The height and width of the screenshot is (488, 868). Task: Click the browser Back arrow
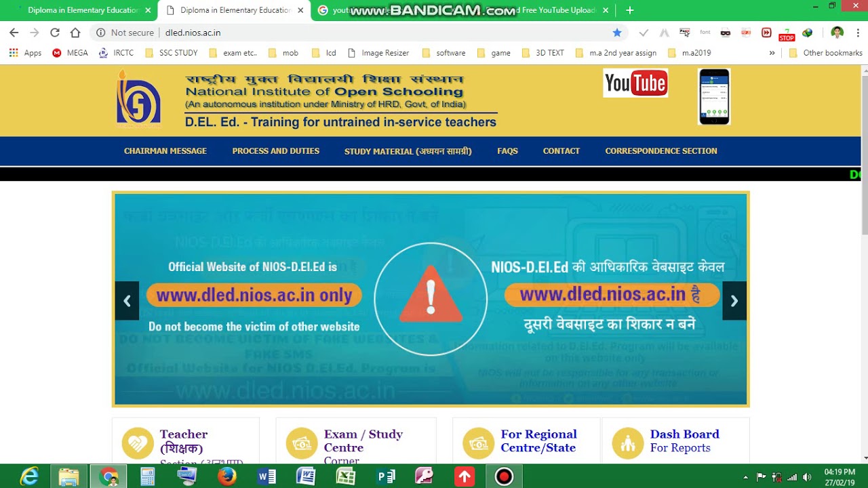click(14, 33)
